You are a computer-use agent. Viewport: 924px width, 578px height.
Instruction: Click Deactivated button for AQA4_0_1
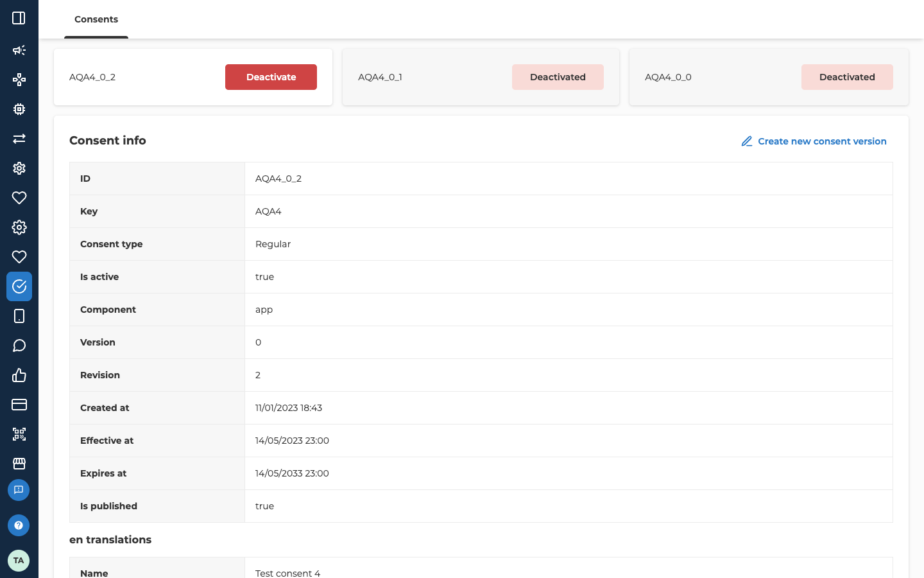[x=558, y=77]
